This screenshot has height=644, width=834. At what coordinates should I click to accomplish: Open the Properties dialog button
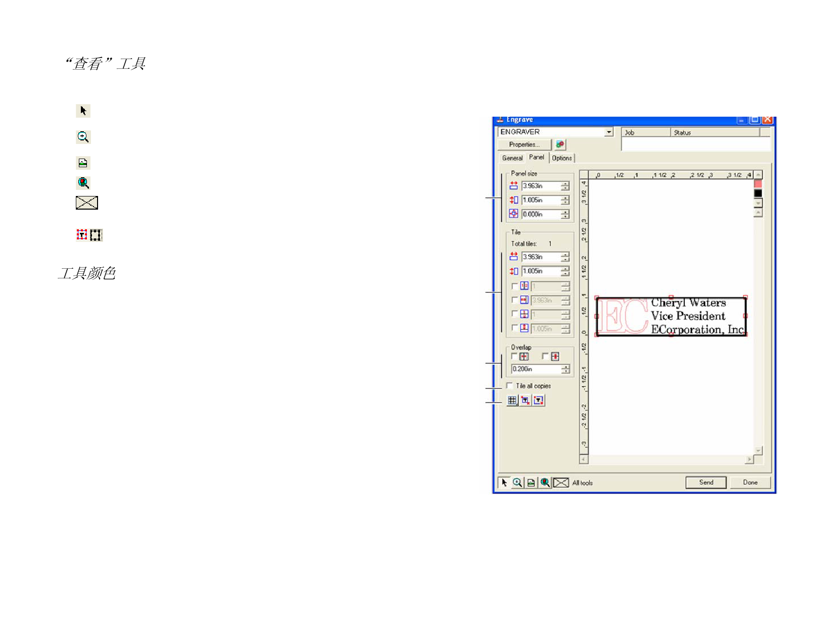(x=524, y=144)
